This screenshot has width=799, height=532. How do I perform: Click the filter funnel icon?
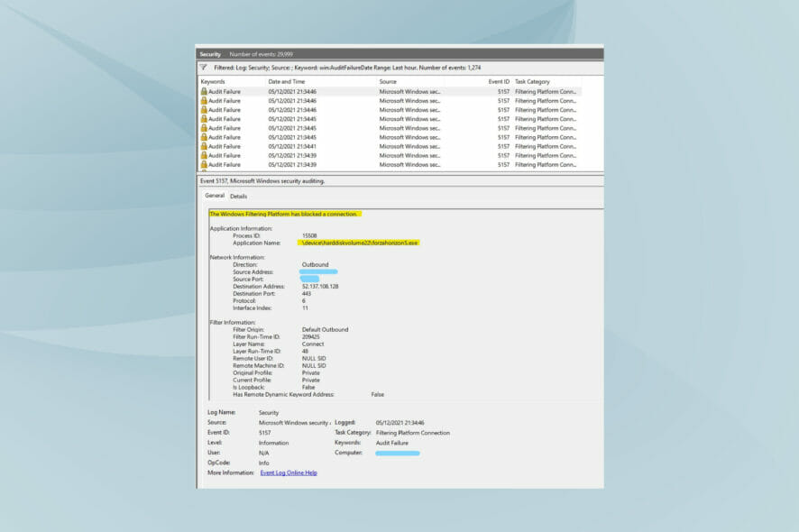tap(203, 68)
